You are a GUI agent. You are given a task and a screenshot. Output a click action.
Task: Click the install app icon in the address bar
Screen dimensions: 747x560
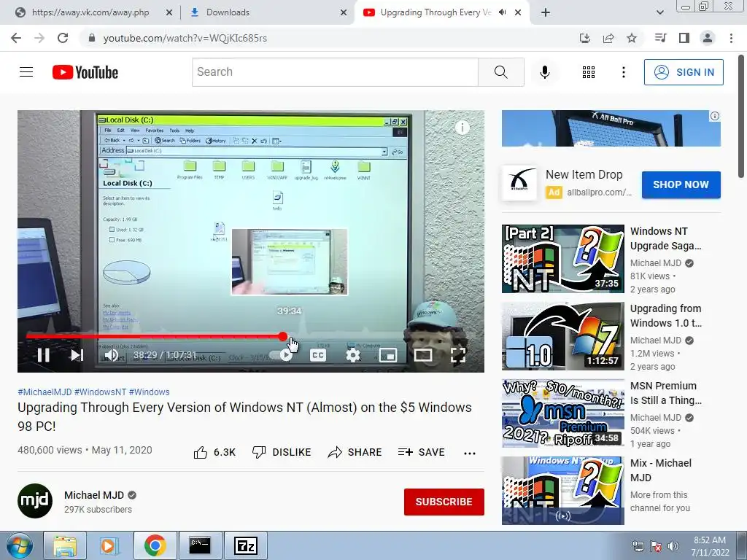pyautogui.click(x=584, y=38)
